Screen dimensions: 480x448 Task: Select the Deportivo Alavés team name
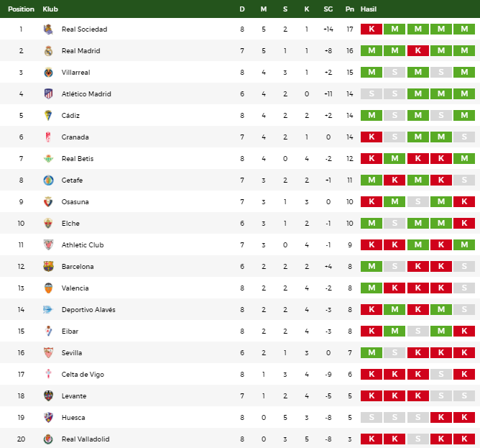pyautogui.click(x=88, y=309)
